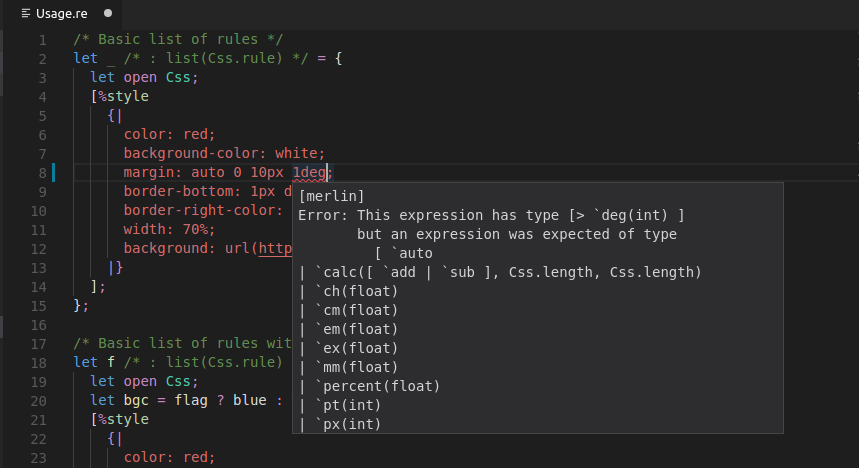This screenshot has height=468, width=859.
Task: Click the Usage.re file icon in tab
Action: (26, 13)
